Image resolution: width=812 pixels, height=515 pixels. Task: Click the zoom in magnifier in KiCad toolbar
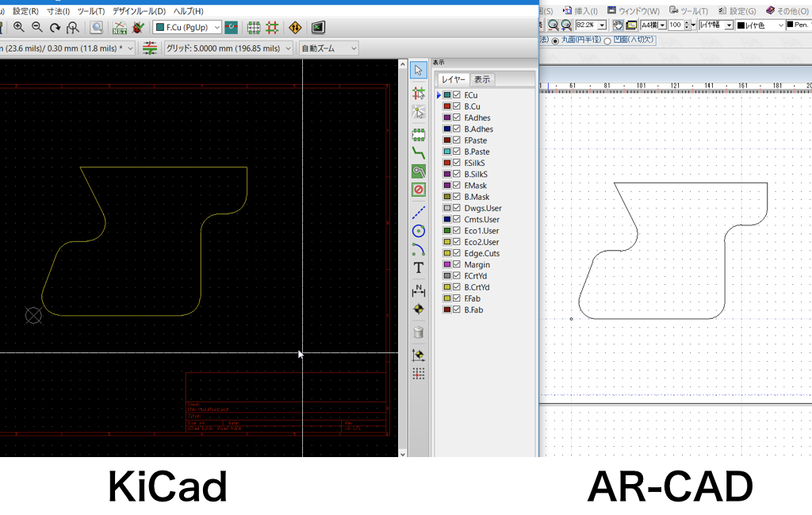[x=19, y=27]
